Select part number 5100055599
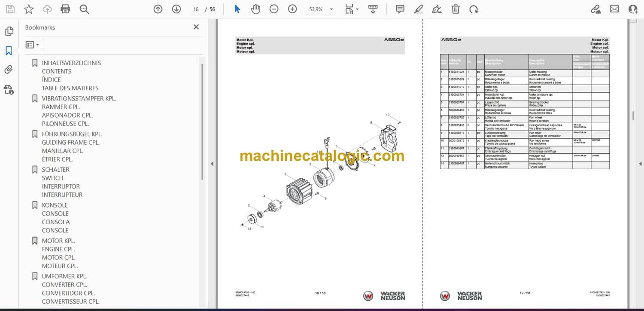The image size is (644, 311). pyautogui.click(x=456, y=79)
